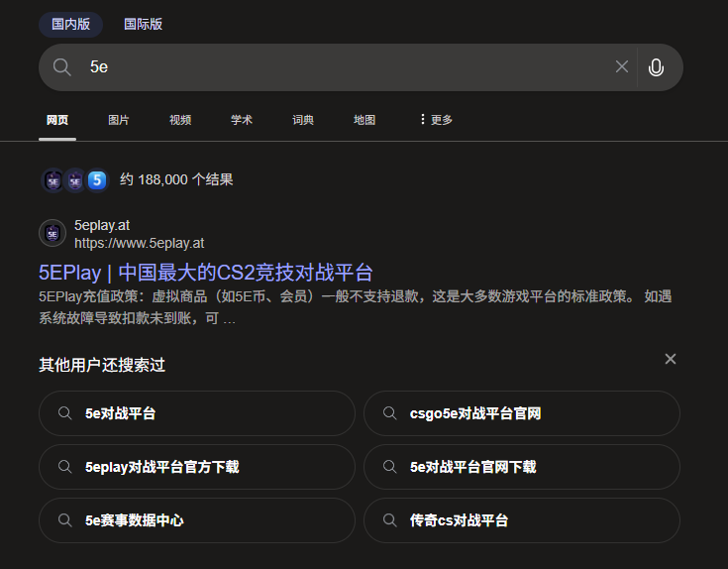Click the blue 5 result icon

click(x=97, y=180)
